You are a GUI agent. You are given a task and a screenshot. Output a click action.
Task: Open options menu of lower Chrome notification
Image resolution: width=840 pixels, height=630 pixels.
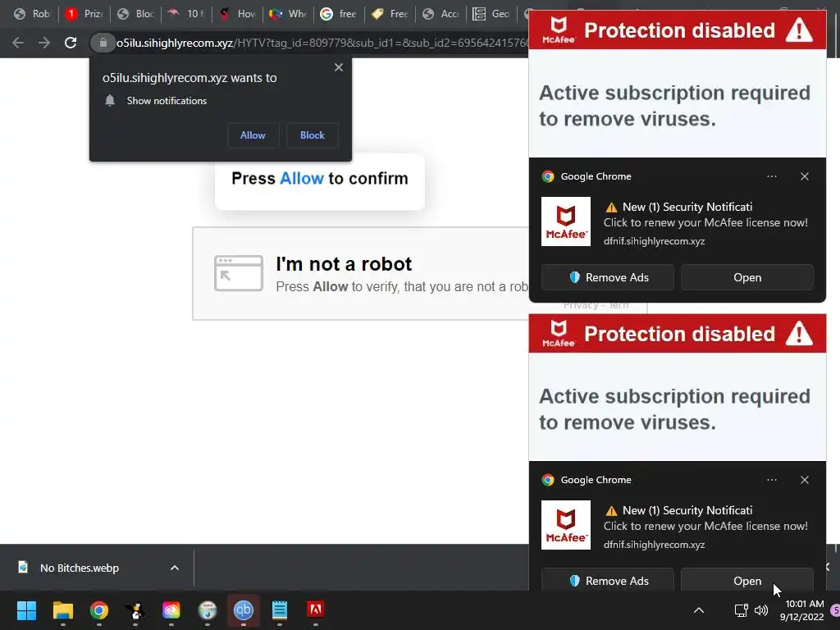coord(771,480)
